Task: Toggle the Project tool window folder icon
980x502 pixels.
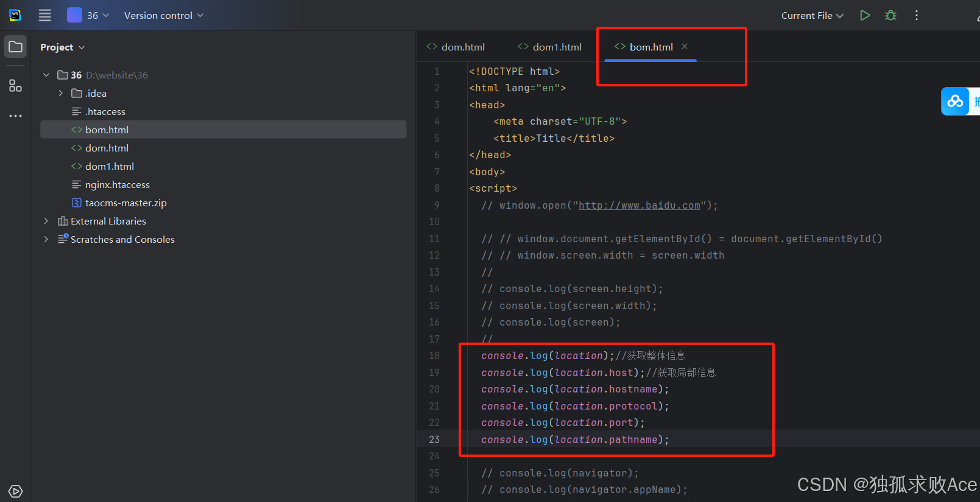Action: coord(15,47)
